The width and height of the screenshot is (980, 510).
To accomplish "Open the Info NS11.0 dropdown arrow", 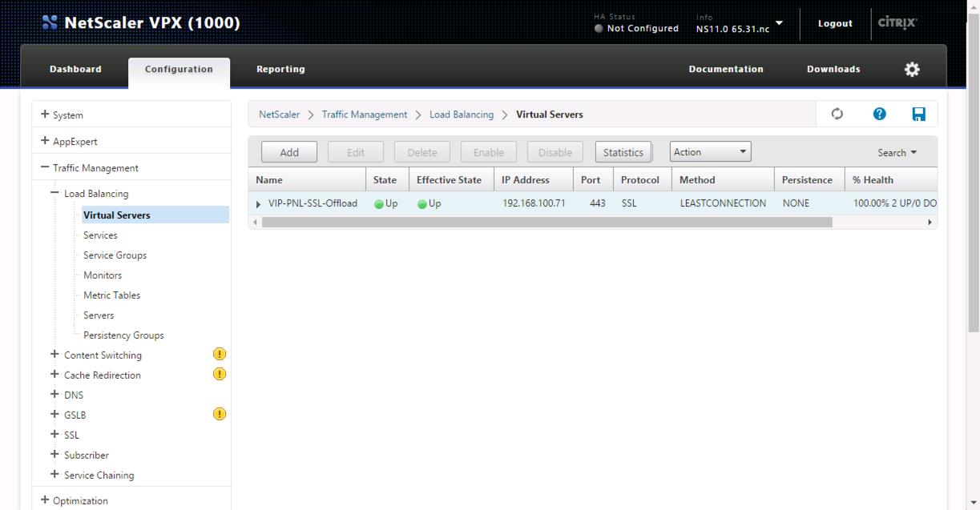I will pyautogui.click(x=779, y=23).
